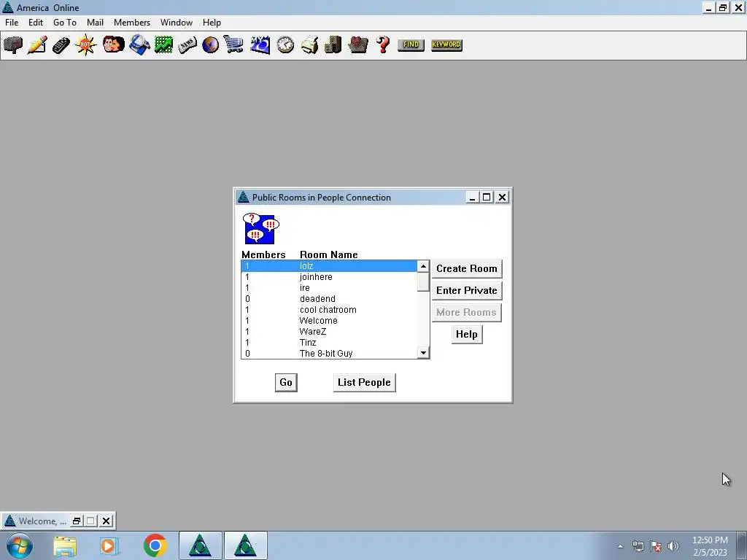Viewport: 747px width, 560px height.
Task: Click the printer icon in the toolbar
Action: coord(309,44)
